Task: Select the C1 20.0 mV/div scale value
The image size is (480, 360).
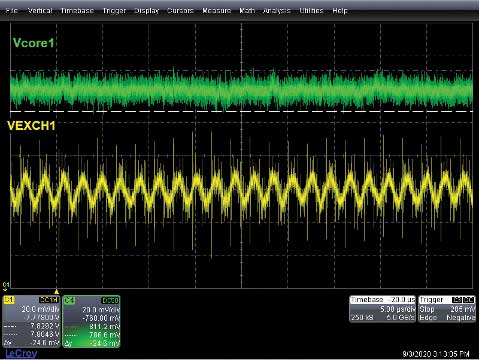Action: coord(40,309)
